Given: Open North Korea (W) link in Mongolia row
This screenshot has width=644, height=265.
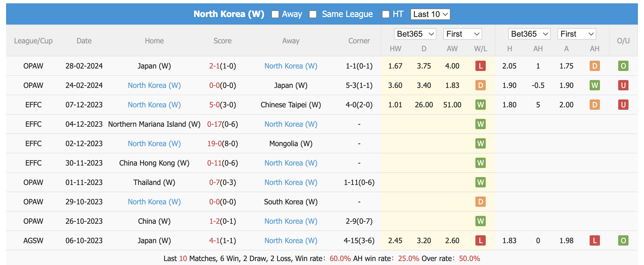Looking at the screenshot, I should click(x=154, y=143).
